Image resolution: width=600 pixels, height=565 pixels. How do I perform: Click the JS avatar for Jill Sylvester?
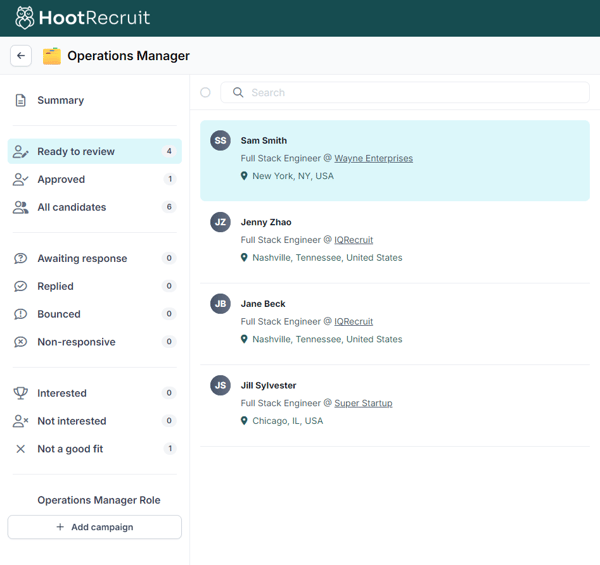(x=220, y=385)
